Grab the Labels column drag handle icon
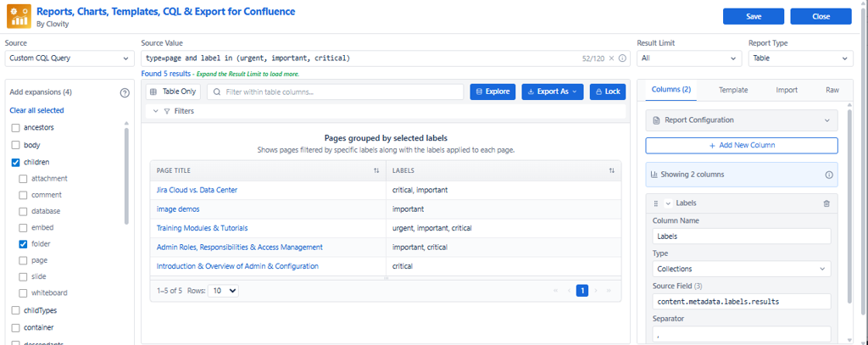 [656, 203]
